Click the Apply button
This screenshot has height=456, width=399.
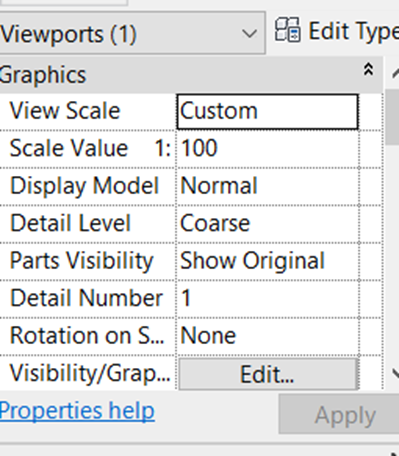(x=339, y=415)
